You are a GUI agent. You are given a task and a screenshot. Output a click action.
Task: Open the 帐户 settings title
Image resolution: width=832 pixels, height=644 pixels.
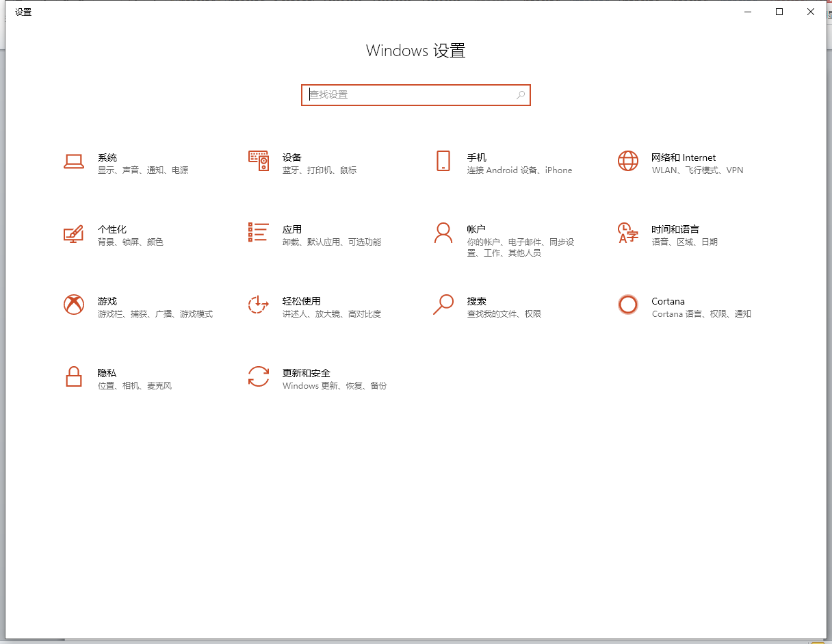tap(476, 229)
